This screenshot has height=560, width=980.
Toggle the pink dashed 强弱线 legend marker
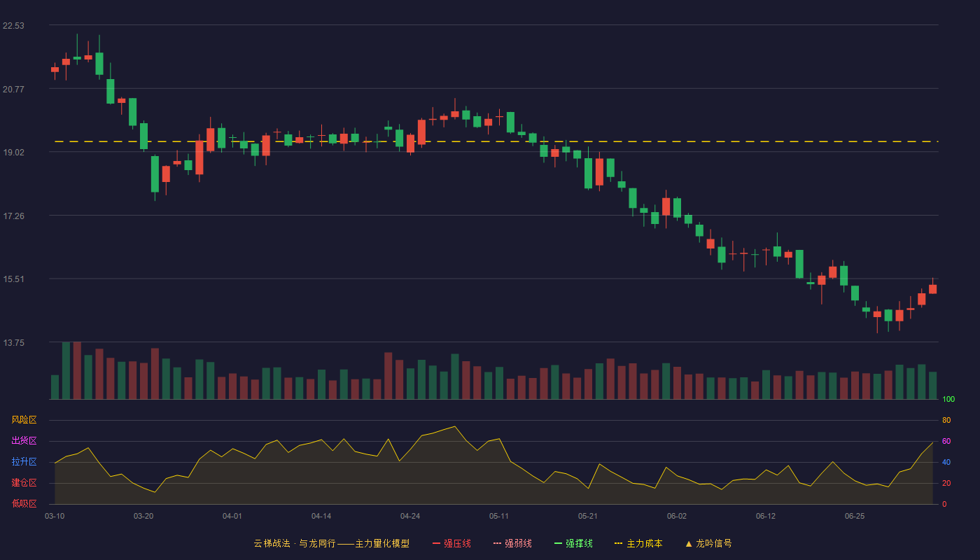[498, 543]
